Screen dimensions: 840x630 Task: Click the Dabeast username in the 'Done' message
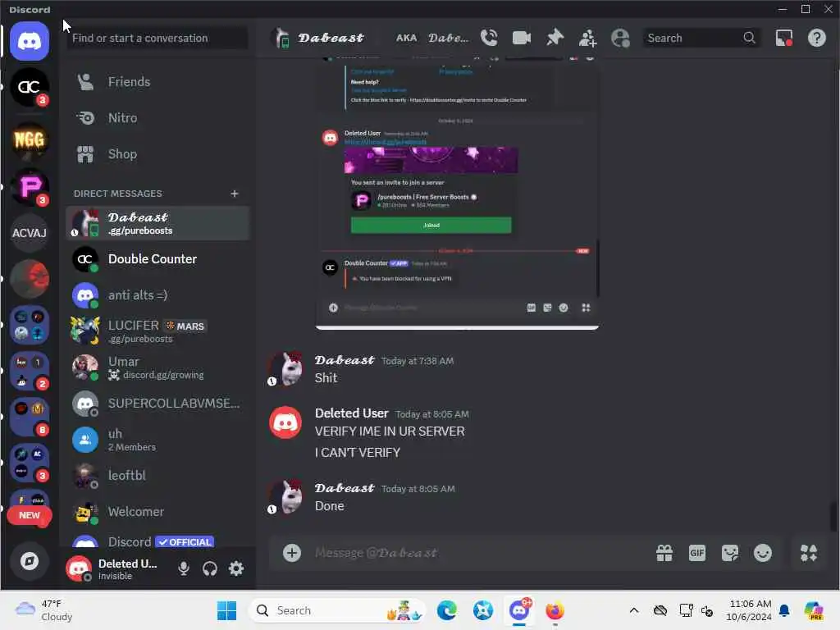click(x=344, y=488)
